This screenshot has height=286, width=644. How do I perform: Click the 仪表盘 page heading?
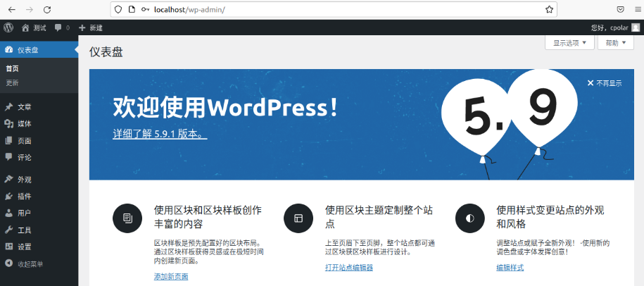[106, 53]
